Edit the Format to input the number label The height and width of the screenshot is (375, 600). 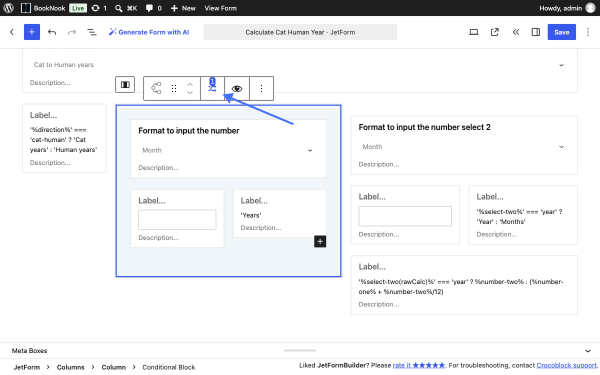189,131
